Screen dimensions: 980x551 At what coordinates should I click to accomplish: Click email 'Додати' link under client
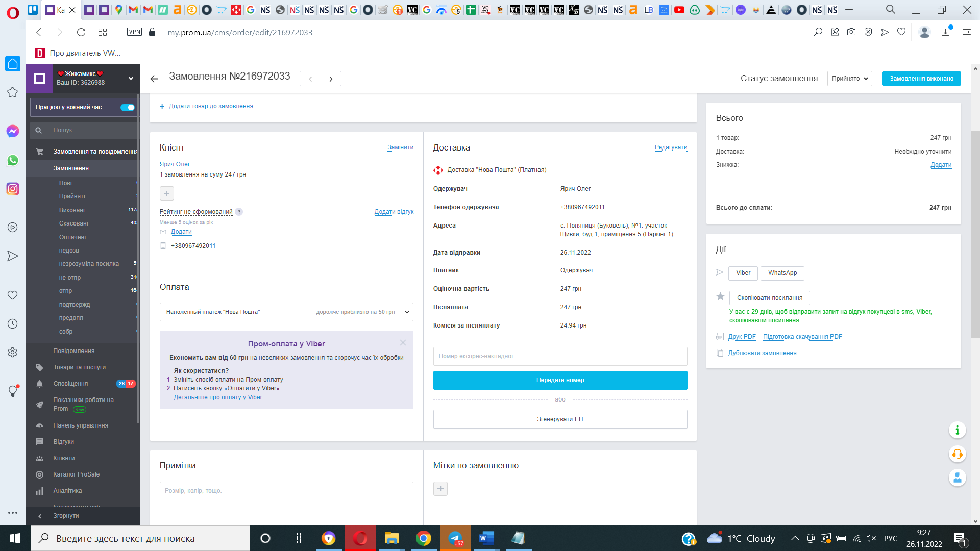(181, 232)
